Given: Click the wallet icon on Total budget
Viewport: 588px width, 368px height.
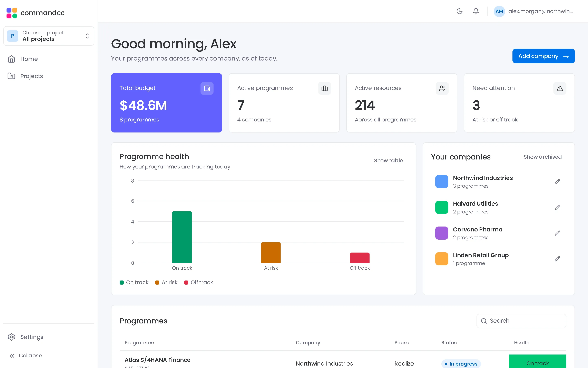Looking at the screenshot, I should [207, 88].
